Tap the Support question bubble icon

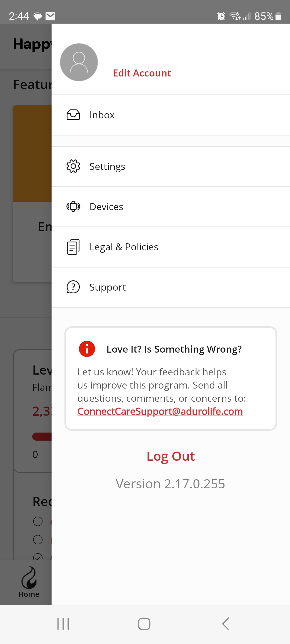(73, 287)
